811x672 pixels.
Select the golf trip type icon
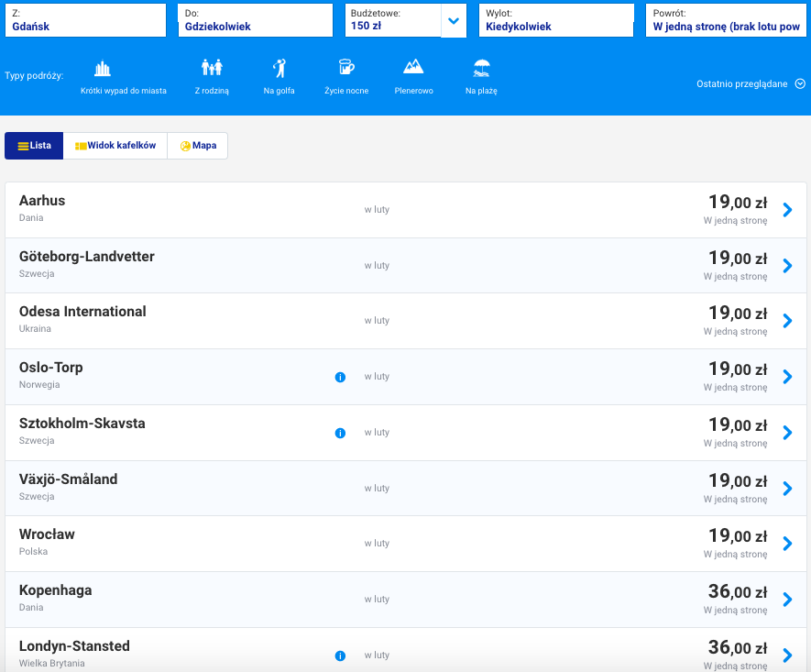pos(279,69)
